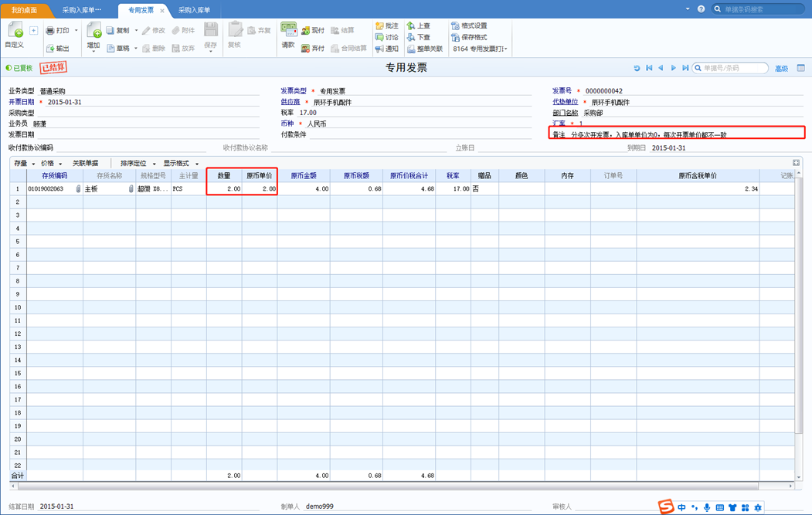
Task: Click the 弃付 cancel payment button
Action: (313, 48)
